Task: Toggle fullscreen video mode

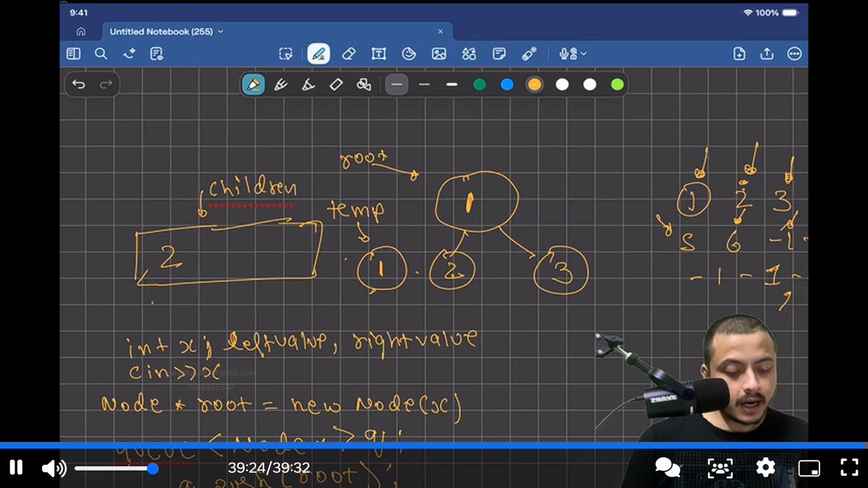Action: tap(849, 468)
